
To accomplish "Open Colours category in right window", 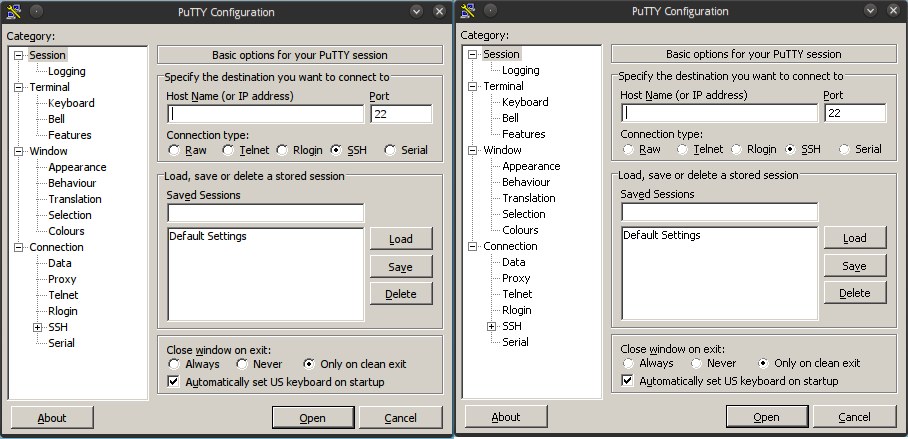I will 520,230.
